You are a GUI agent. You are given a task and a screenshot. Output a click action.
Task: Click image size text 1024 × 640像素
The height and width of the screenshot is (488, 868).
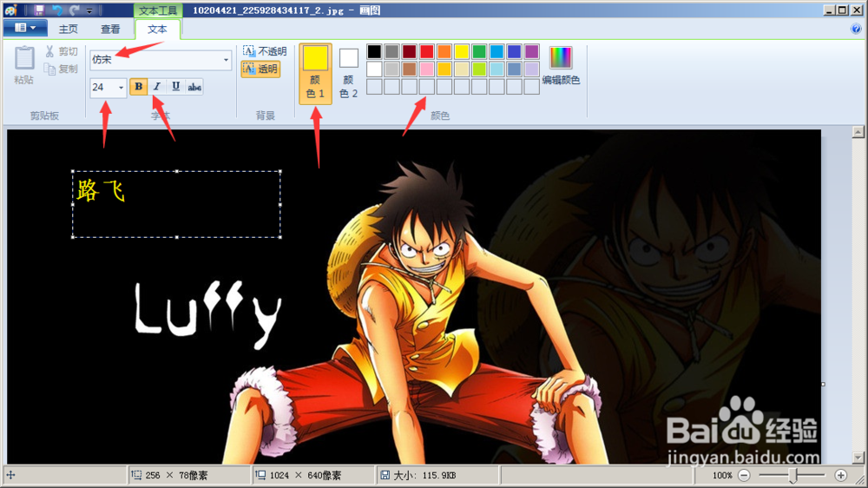pos(305,475)
